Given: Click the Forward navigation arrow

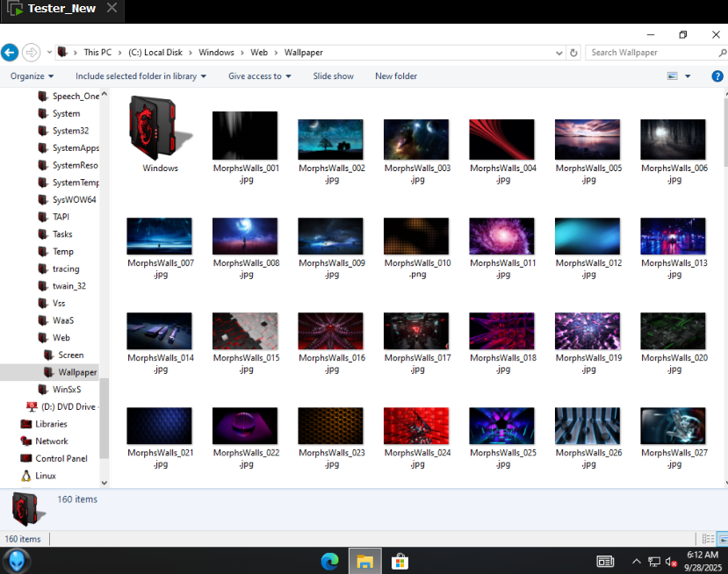Looking at the screenshot, I should (x=31, y=53).
